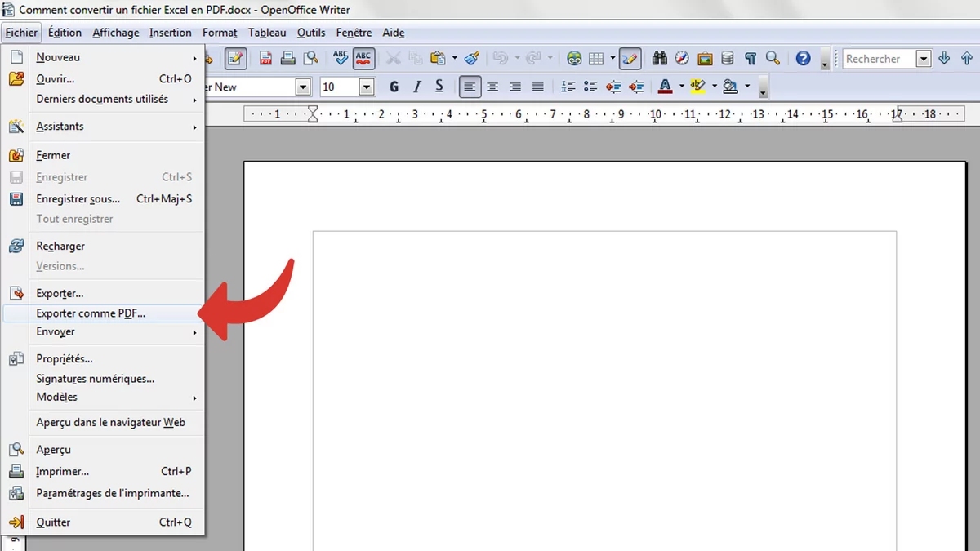Toggle bold formatting

point(394,86)
